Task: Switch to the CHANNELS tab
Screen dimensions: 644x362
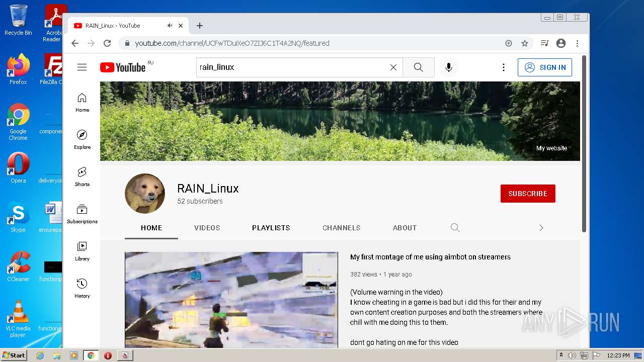Action: pyautogui.click(x=342, y=228)
